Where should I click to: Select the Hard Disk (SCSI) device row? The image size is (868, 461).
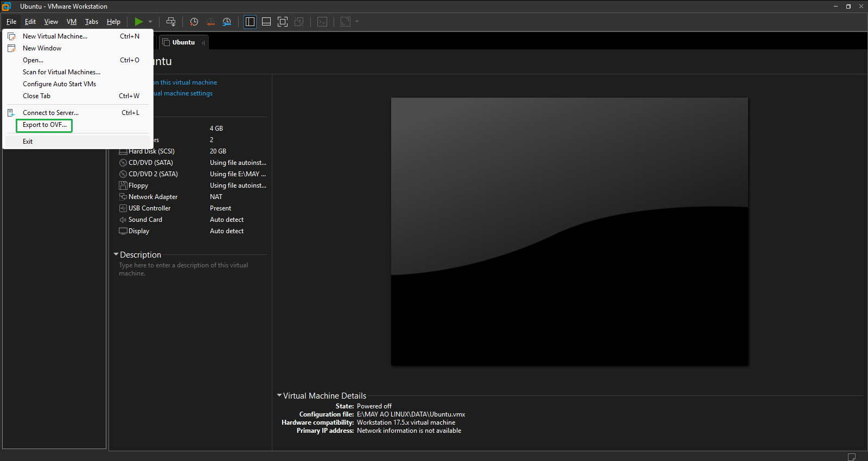(x=193, y=151)
